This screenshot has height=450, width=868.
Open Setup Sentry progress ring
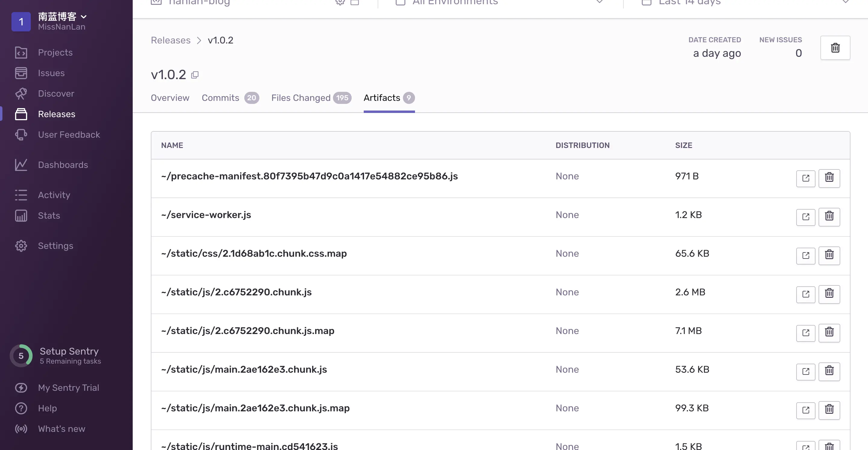pyautogui.click(x=21, y=355)
